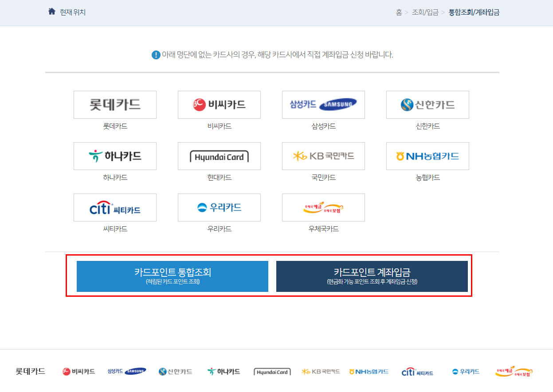Open footer 우리카드 logo
Image resolution: width=553 pixels, height=392 pixels.
click(x=466, y=371)
